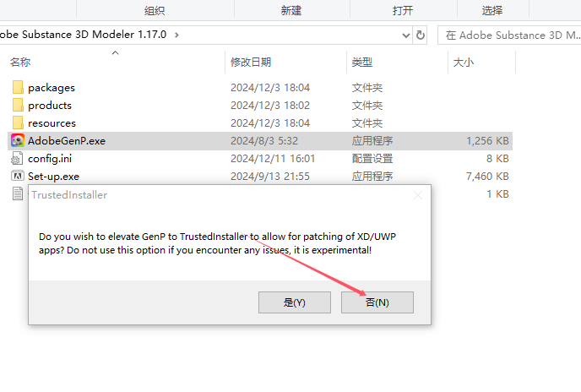Viewport: 581px width, 392px height.
Task: Sort files by 修改日期 column
Action: (251, 62)
